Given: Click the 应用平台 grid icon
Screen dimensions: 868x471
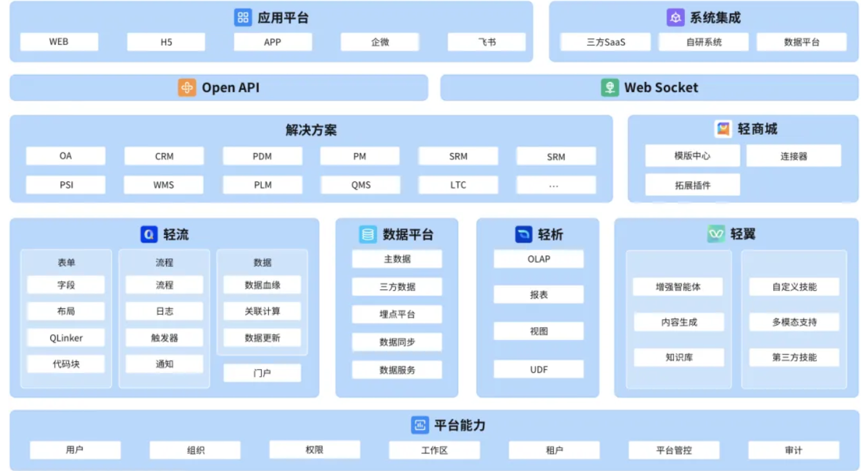Looking at the screenshot, I should (243, 17).
